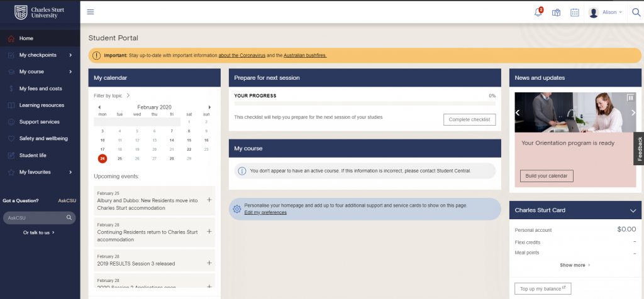
Task: Open Australian bushfires link
Action: (305, 55)
